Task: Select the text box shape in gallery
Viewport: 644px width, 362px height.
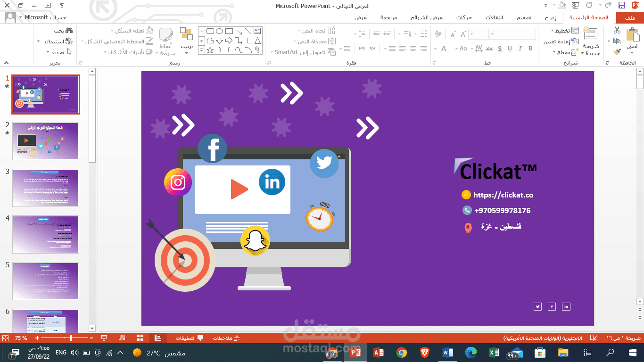Action: pyautogui.click(x=257, y=31)
